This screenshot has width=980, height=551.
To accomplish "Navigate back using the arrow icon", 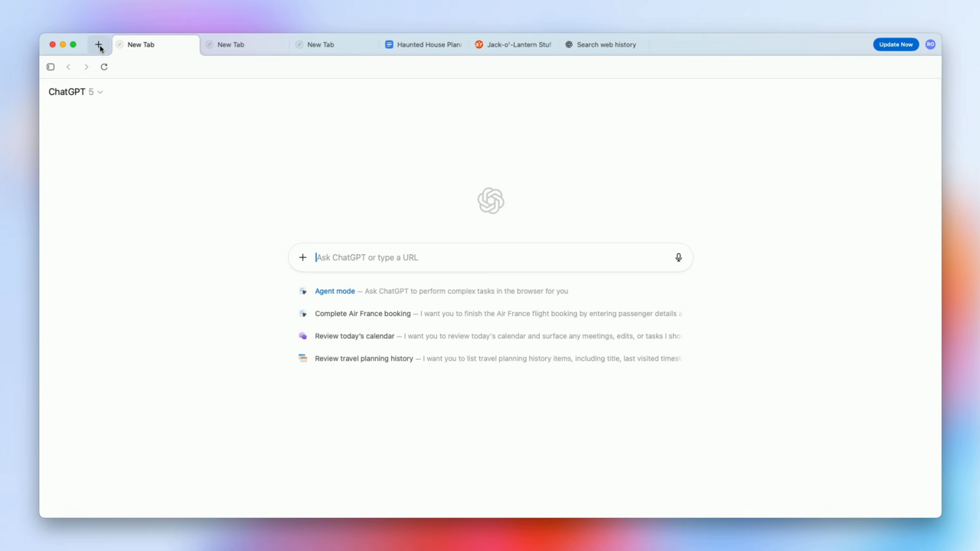I will point(68,67).
